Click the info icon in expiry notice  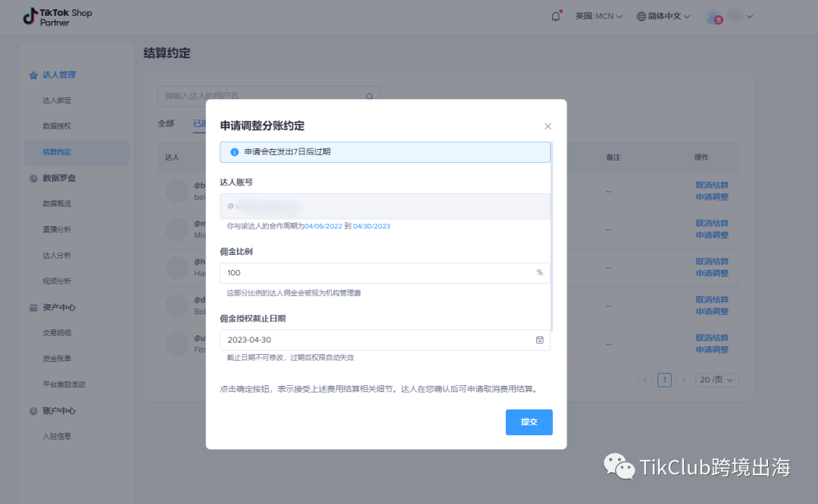point(234,152)
